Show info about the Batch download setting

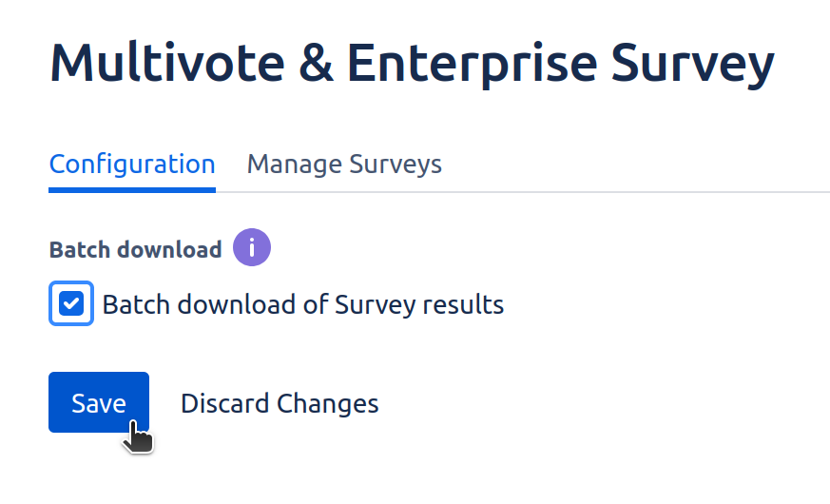click(252, 248)
